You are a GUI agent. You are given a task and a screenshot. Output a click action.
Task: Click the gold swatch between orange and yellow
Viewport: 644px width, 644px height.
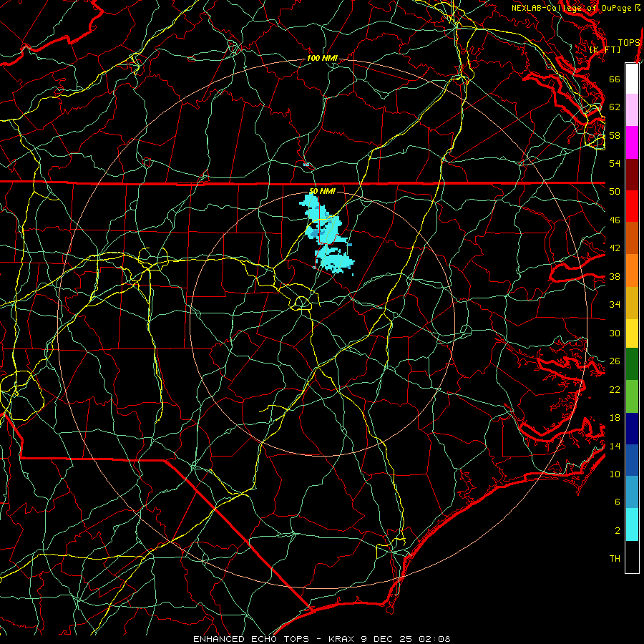click(x=632, y=303)
